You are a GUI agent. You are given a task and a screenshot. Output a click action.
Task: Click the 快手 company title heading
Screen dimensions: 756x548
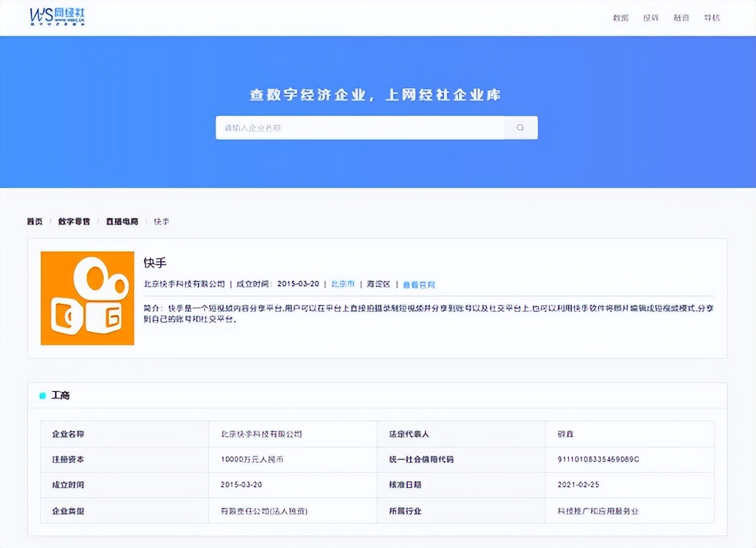(x=155, y=263)
